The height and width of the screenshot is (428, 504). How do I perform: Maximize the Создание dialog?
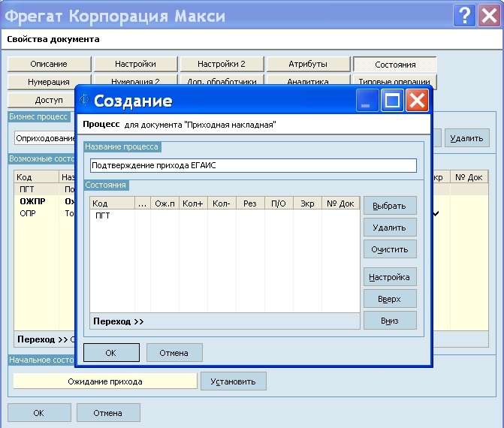[x=392, y=101]
